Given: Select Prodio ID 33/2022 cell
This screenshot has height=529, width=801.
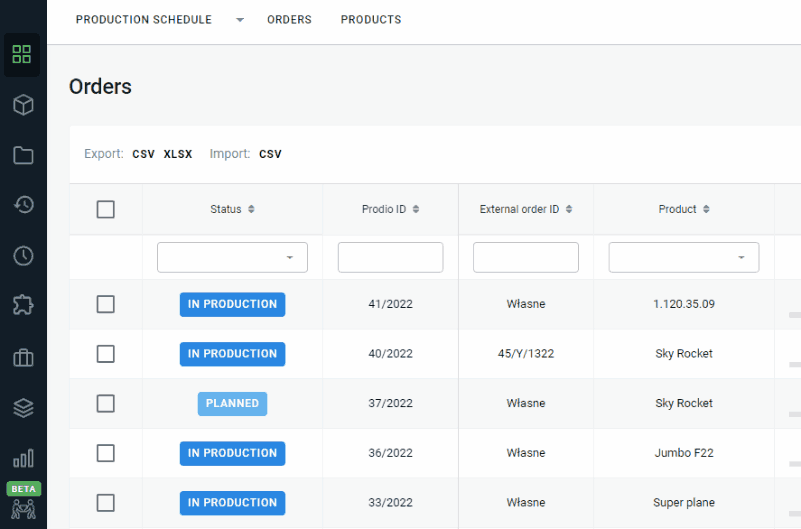Looking at the screenshot, I should [x=390, y=503].
